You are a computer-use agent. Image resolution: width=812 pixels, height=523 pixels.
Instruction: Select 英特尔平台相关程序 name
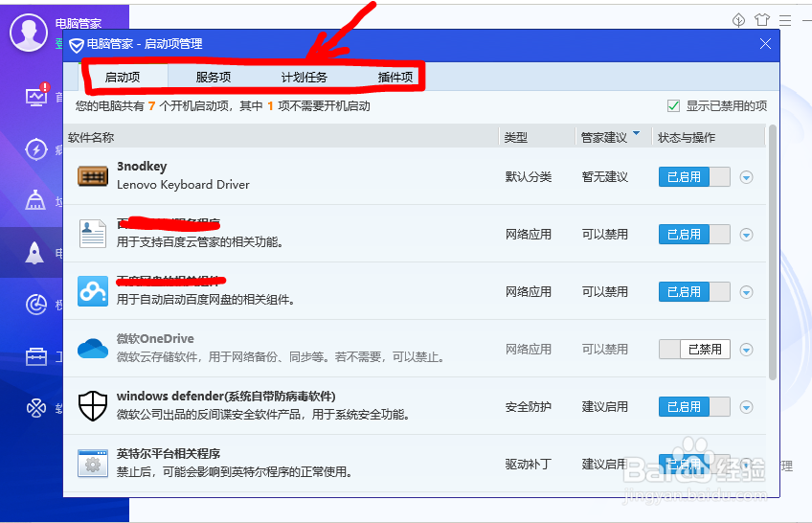pyautogui.click(x=169, y=454)
